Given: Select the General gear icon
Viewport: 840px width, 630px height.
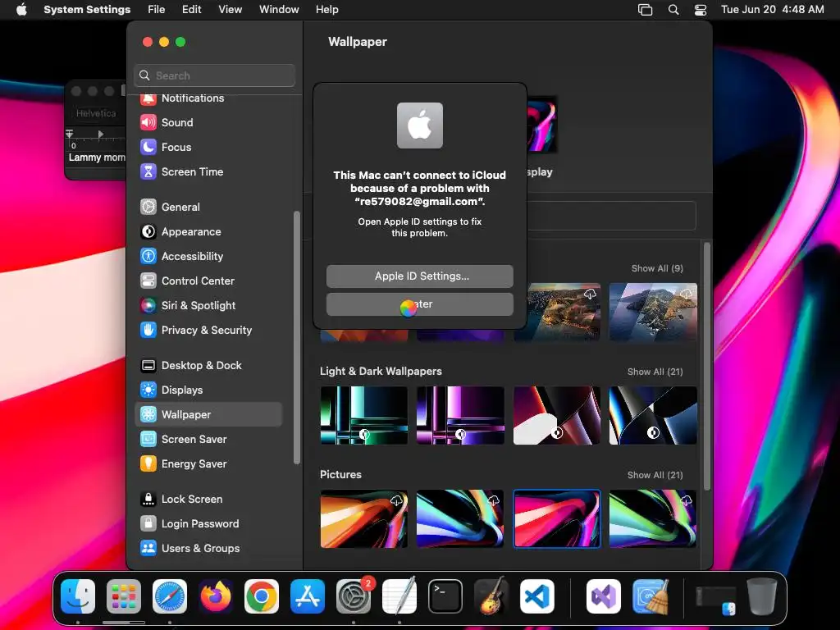Looking at the screenshot, I should tap(148, 207).
